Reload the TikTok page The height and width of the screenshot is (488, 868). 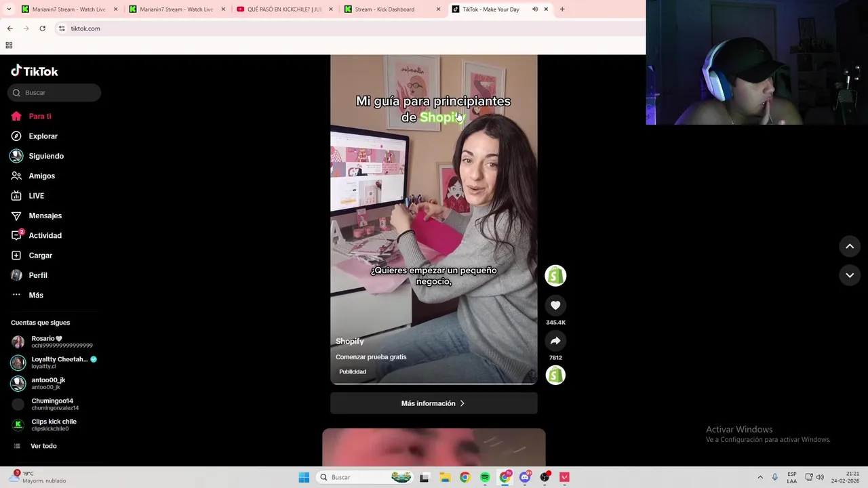coord(42,28)
